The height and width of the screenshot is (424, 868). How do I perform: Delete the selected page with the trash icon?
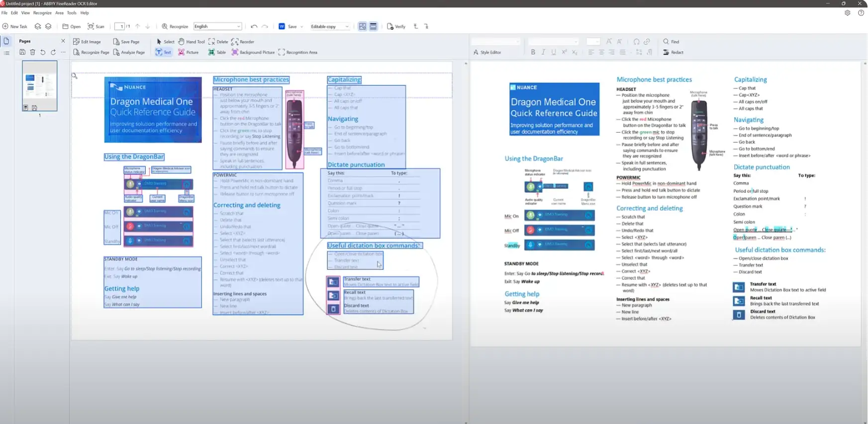pyautogui.click(x=33, y=52)
